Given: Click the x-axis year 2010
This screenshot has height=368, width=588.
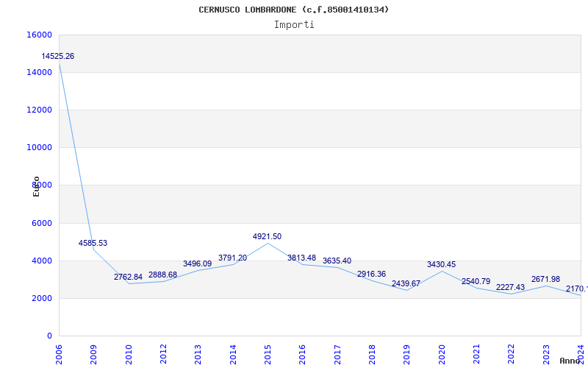Looking at the screenshot, I should point(129,355).
